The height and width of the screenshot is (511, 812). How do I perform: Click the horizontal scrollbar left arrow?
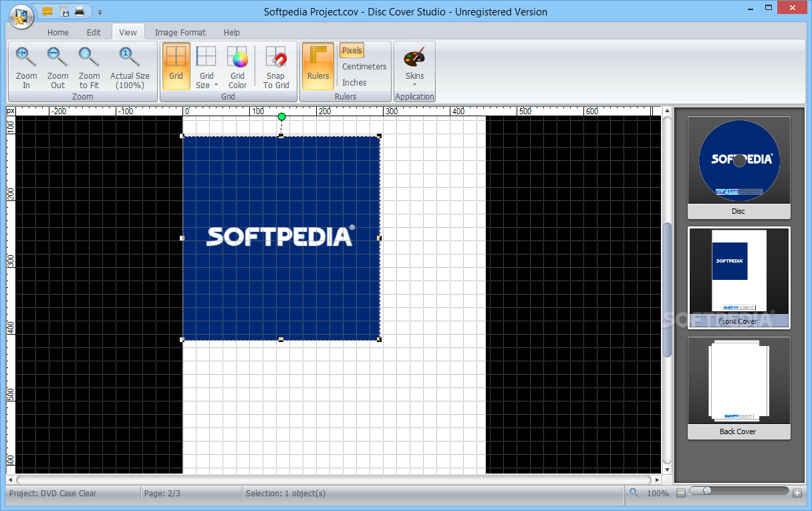(10, 480)
